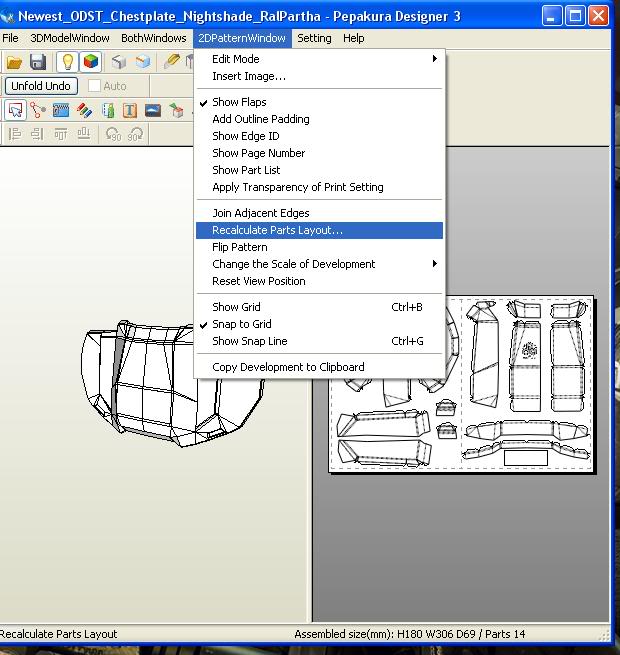
Task: Expand Change the Scale of Development submenu
Action: coord(319,264)
